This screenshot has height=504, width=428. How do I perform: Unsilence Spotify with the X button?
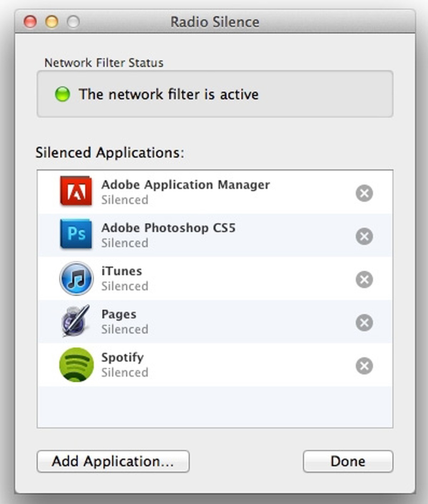[364, 366]
